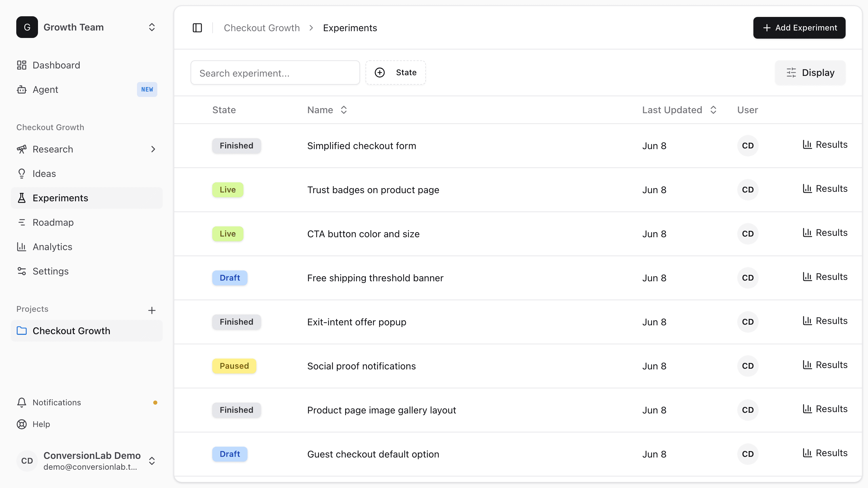Click the Growth Team G logo
Viewport: 868px width, 488px height.
tap(27, 27)
